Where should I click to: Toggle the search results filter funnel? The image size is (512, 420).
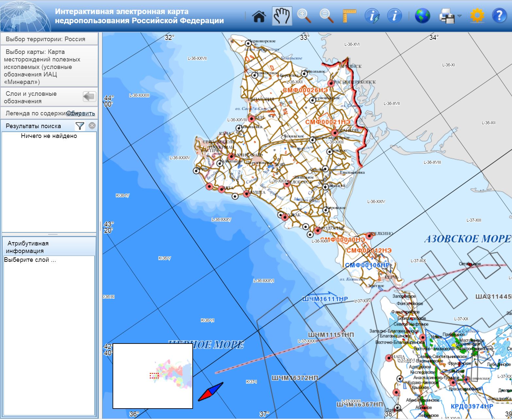point(79,126)
